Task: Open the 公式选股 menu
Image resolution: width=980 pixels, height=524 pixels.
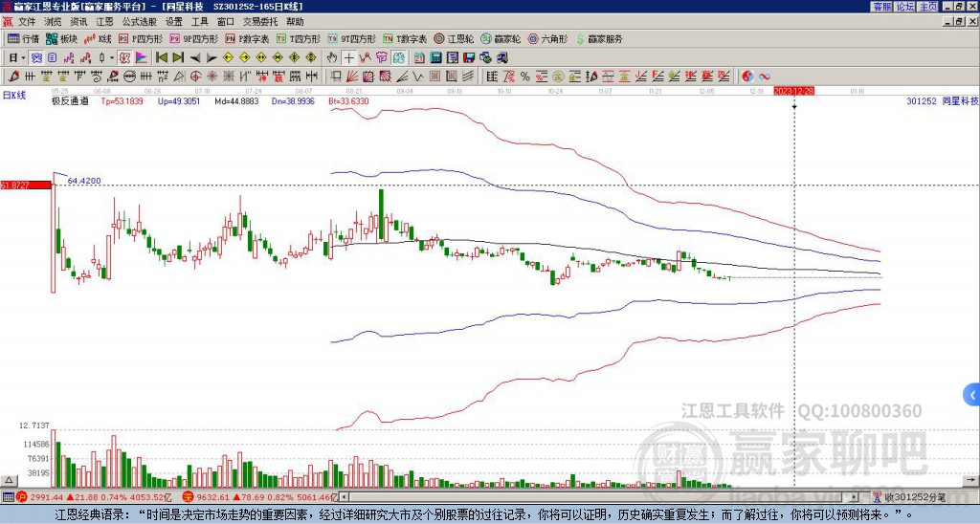Action: (x=140, y=22)
